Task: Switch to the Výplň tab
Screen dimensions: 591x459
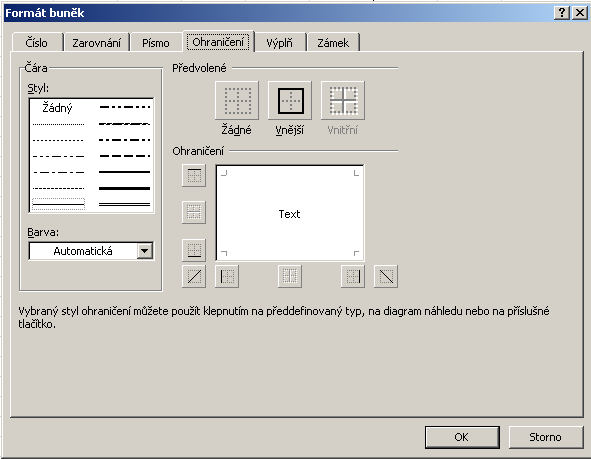Action: (279, 43)
